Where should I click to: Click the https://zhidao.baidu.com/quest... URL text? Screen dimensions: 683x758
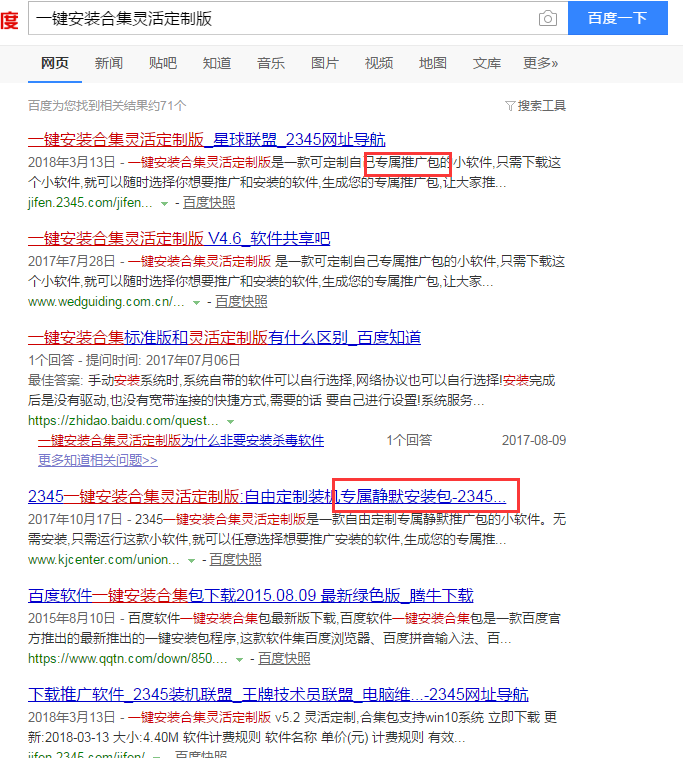pyautogui.click(x=123, y=421)
